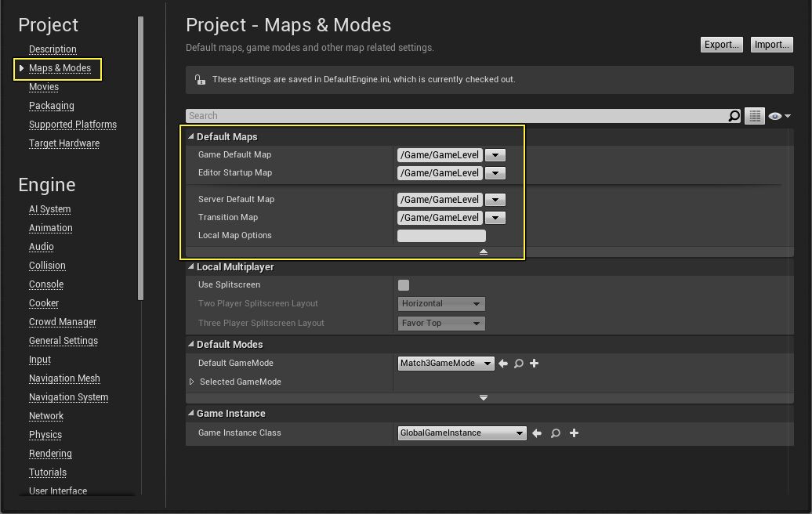Image resolution: width=812 pixels, height=514 pixels.
Task: Open the Default GameMode Match3GameMode dropdown
Action: coord(446,364)
